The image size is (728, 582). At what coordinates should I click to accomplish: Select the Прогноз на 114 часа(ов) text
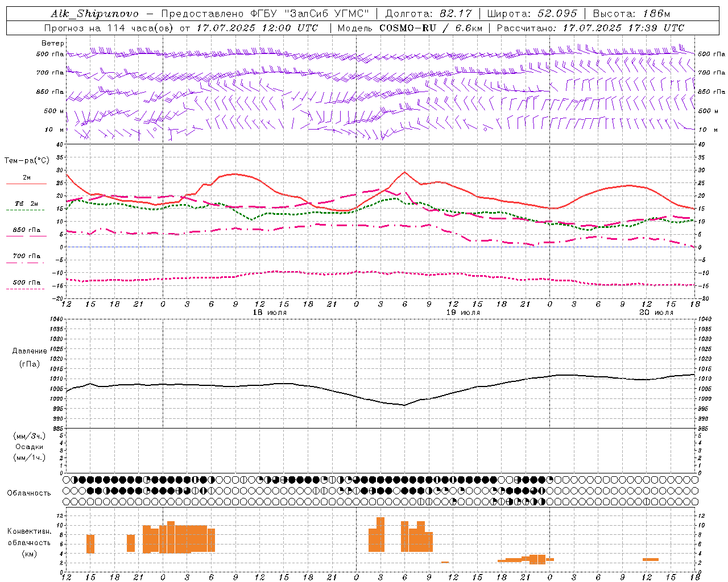[x=109, y=28]
